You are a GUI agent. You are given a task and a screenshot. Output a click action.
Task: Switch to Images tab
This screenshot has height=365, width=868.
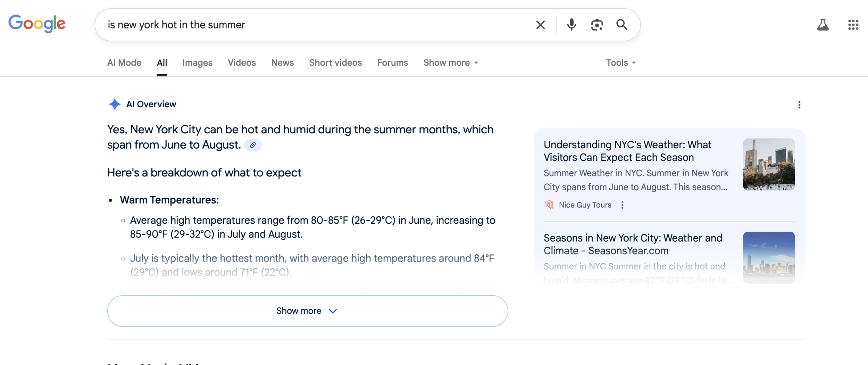click(x=197, y=63)
